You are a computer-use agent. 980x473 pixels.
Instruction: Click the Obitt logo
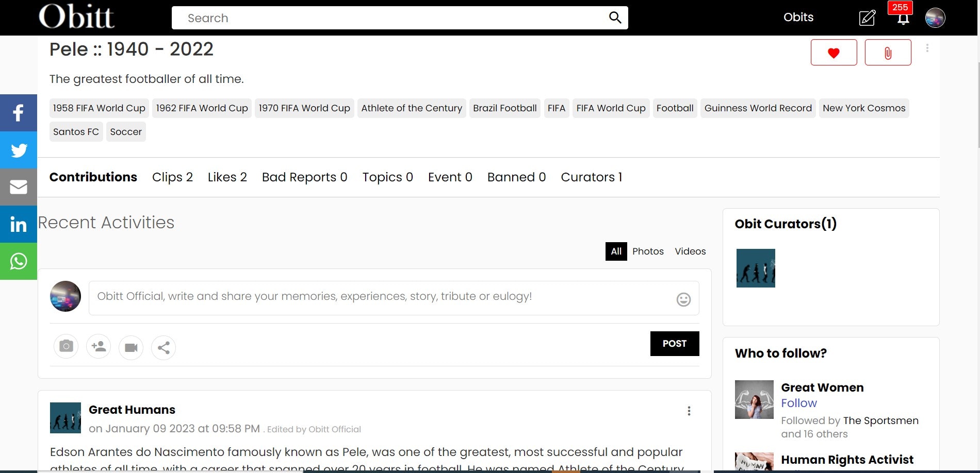[77, 16]
